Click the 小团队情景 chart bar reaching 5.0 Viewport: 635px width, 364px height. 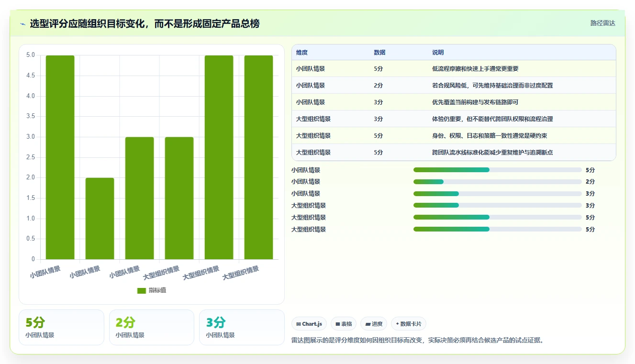[x=60, y=157]
